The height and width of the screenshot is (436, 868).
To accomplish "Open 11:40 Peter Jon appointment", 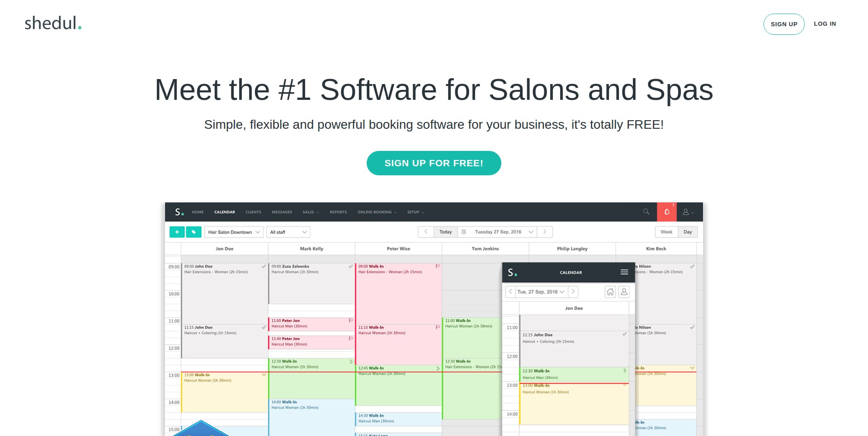I will tap(311, 342).
